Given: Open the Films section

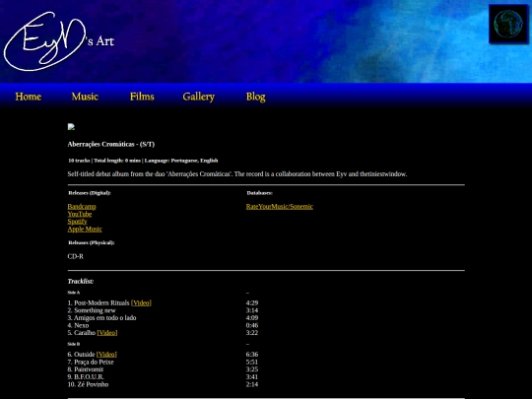Looking at the screenshot, I should 142,97.
